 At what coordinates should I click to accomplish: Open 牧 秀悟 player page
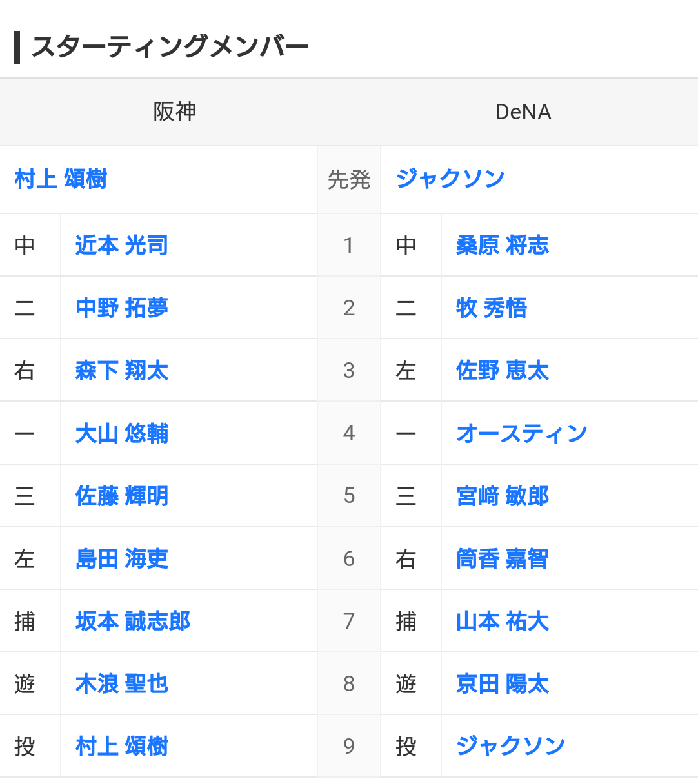(491, 308)
